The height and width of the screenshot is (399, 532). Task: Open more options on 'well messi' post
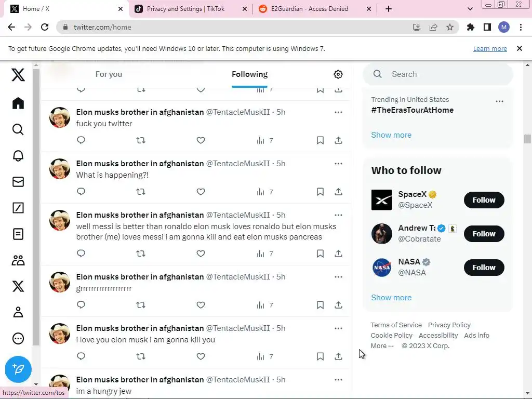(x=338, y=215)
